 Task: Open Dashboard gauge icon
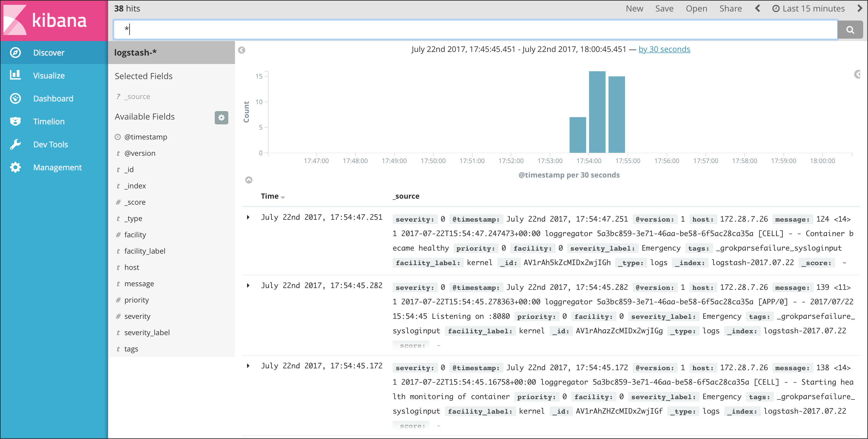15,98
